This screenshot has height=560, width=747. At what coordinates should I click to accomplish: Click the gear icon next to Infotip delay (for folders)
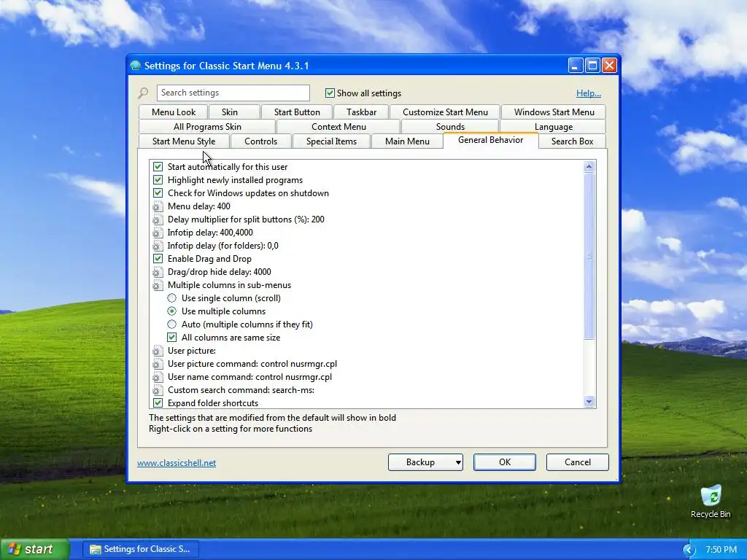(158, 246)
